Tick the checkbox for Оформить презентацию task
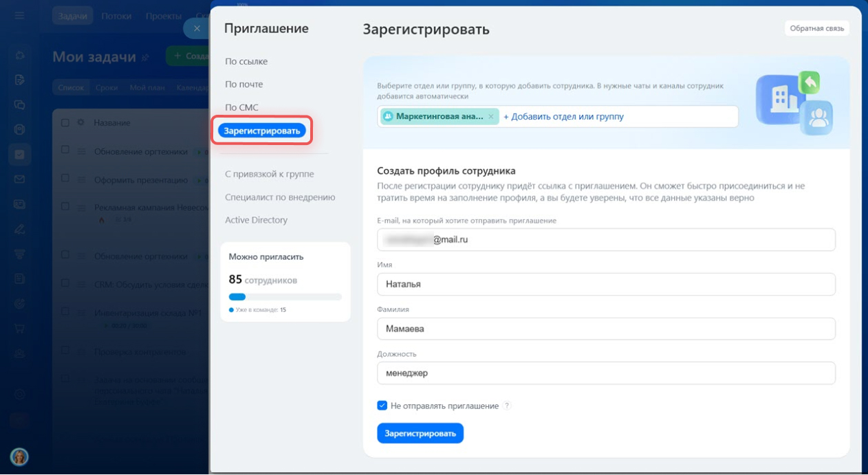This screenshot has height=475, width=868. 65,178
